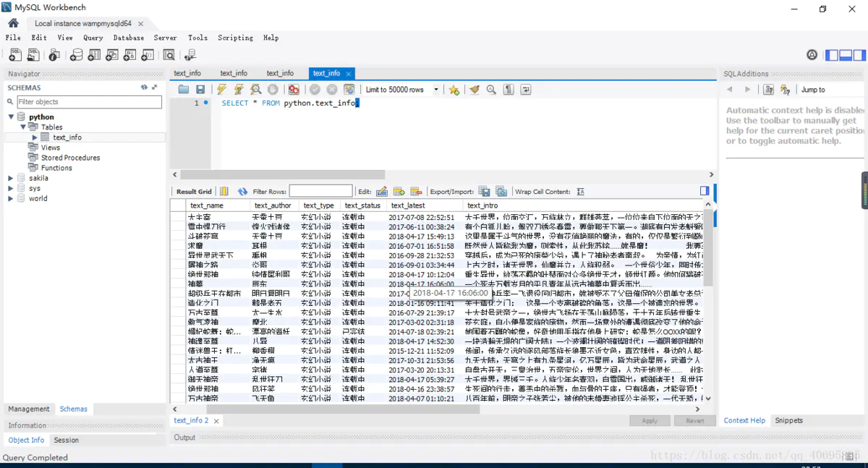The image size is (868, 468).
Task: Beautify the SQL with broom icon
Action: 475,90
